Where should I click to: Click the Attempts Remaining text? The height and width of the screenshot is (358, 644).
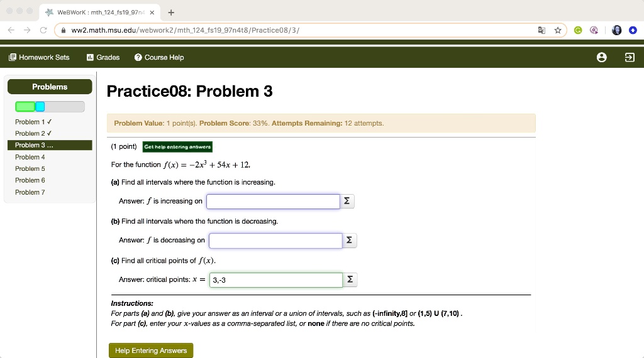pos(327,124)
